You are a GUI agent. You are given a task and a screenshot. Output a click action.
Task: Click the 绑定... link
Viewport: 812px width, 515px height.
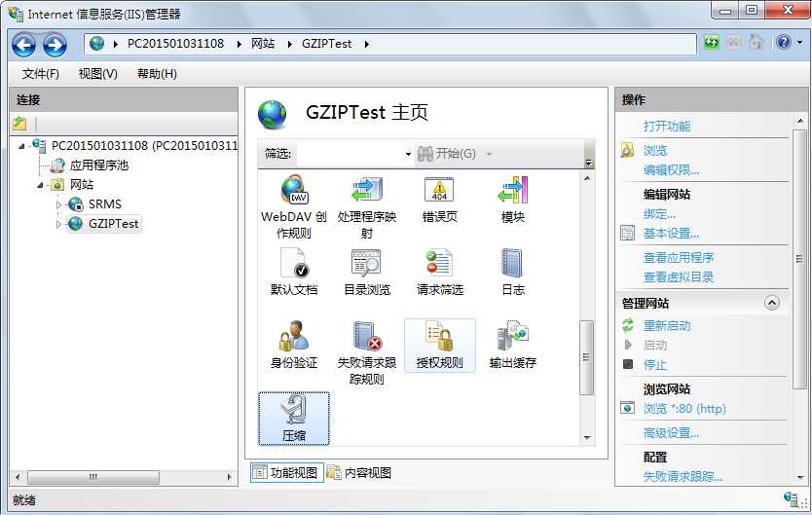[x=659, y=214]
